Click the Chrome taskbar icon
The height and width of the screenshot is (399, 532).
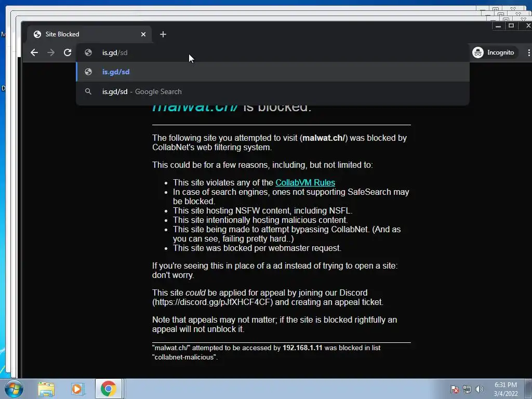[108, 389]
